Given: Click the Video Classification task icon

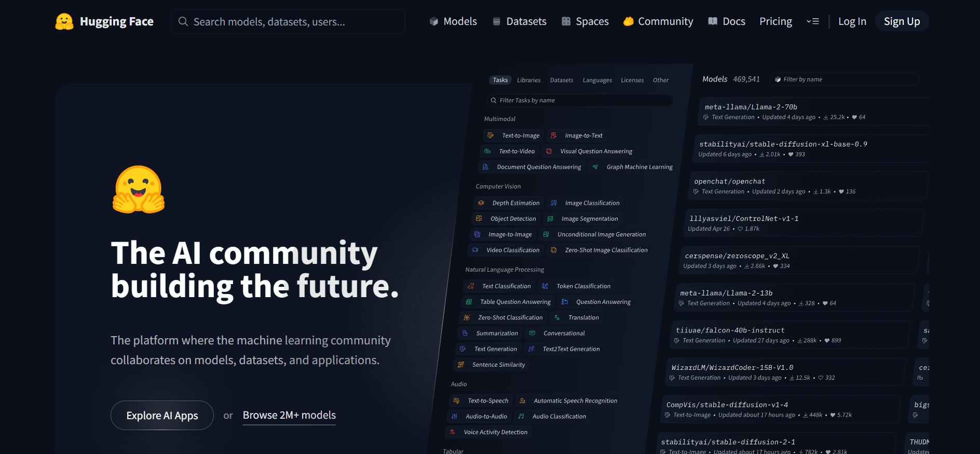Looking at the screenshot, I should (x=475, y=250).
